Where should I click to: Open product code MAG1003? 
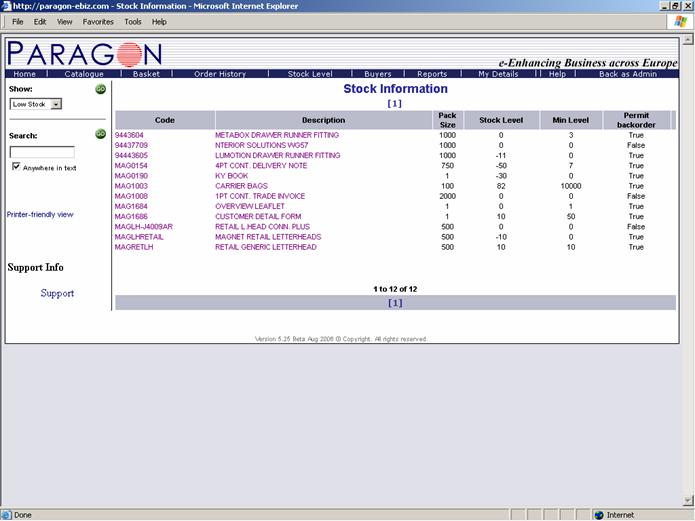pyautogui.click(x=131, y=186)
